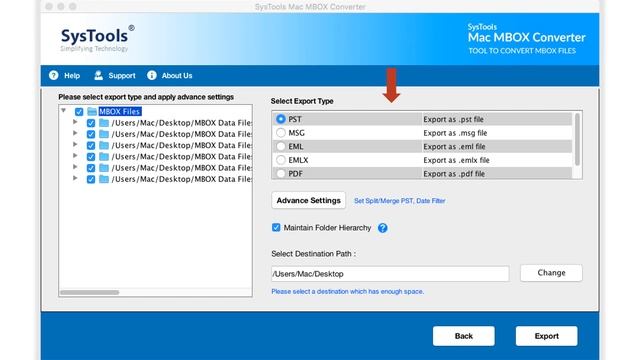Select the MBOX Files tree label
Viewport: 640px width, 360px height.
[x=120, y=111]
